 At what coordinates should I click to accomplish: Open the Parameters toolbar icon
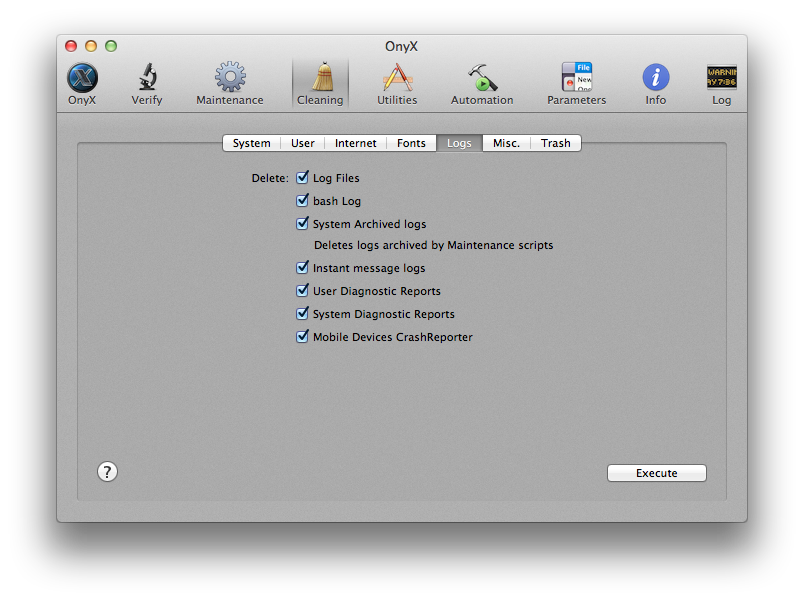pyautogui.click(x=576, y=78)
